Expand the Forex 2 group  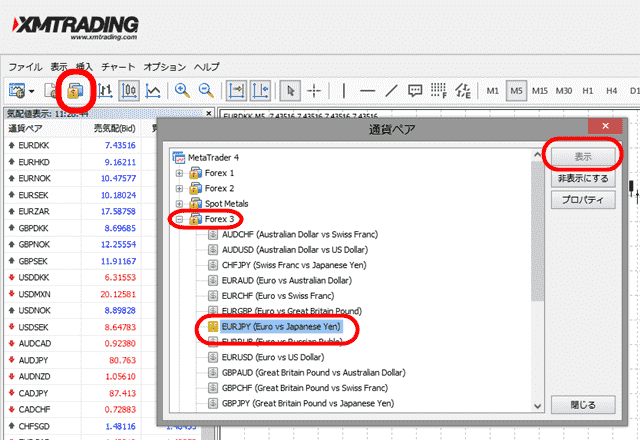pyautogui.click(x=179, y=189)
